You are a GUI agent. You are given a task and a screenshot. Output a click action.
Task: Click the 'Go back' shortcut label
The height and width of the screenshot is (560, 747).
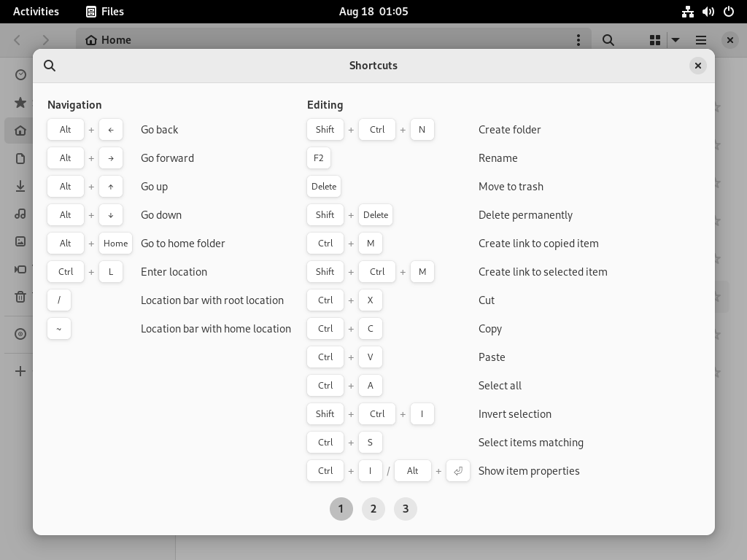coord(160,130)
